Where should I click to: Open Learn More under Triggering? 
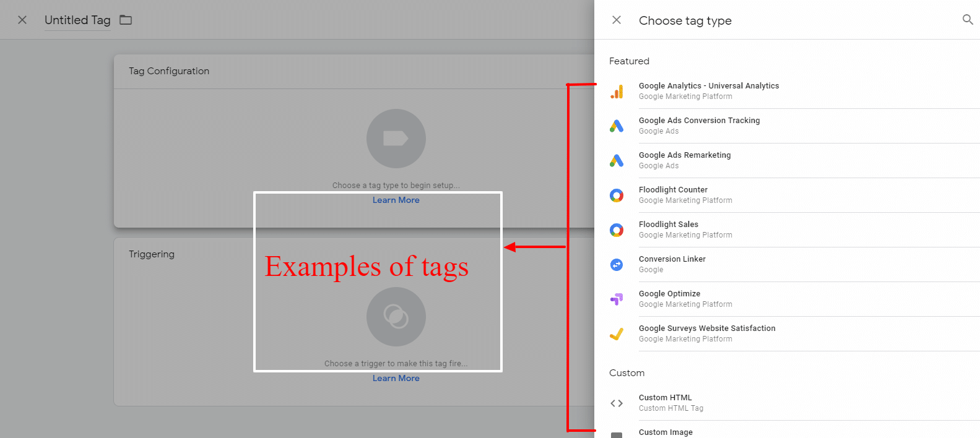click(x=396, y=378)
